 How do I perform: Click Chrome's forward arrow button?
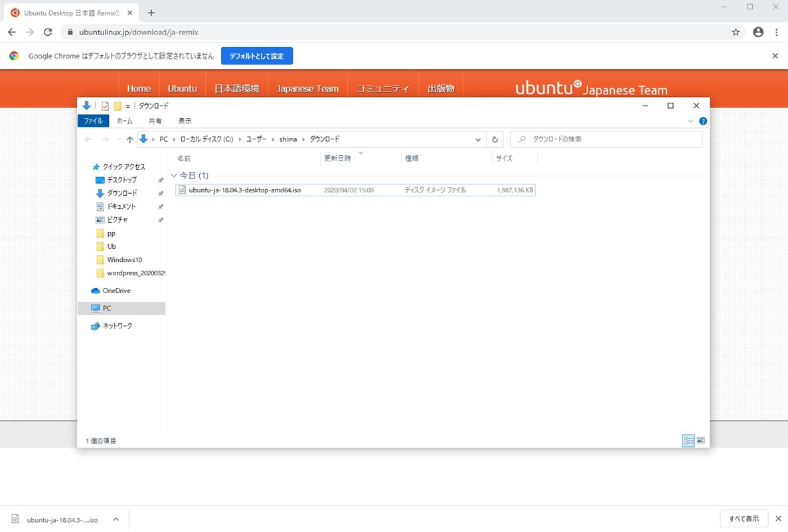[x=30, y=32]
